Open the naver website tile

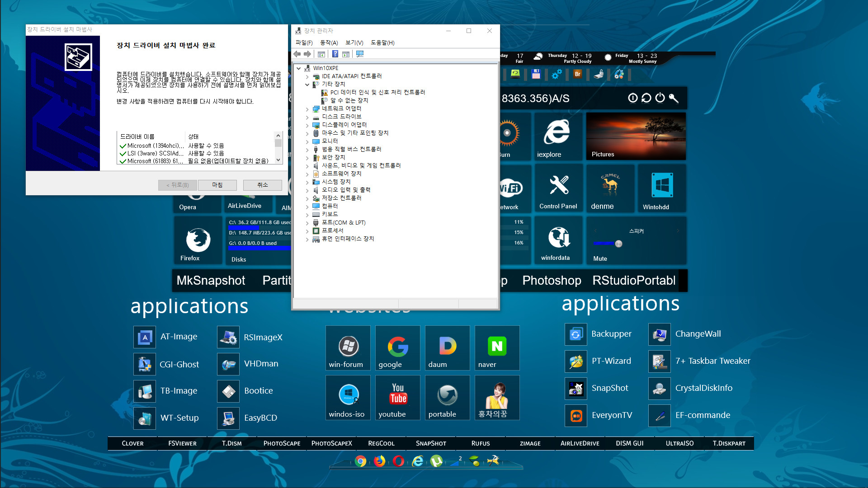coord(497,348)
